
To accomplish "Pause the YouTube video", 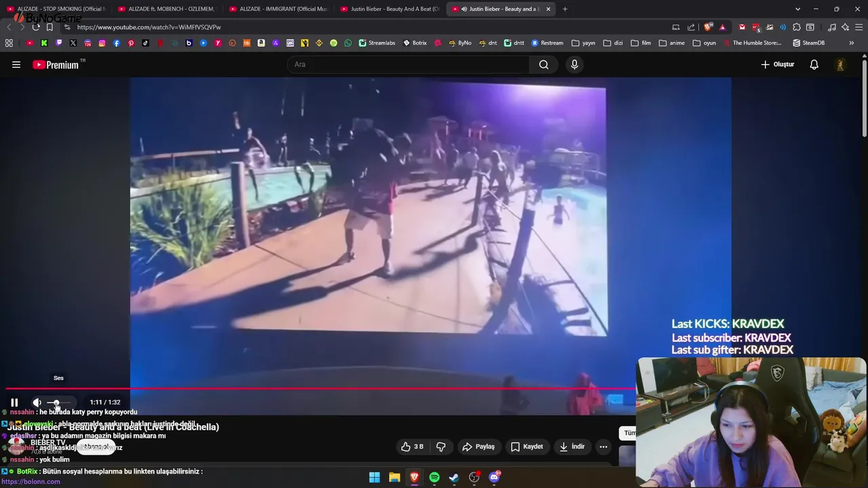I will 14,403.
